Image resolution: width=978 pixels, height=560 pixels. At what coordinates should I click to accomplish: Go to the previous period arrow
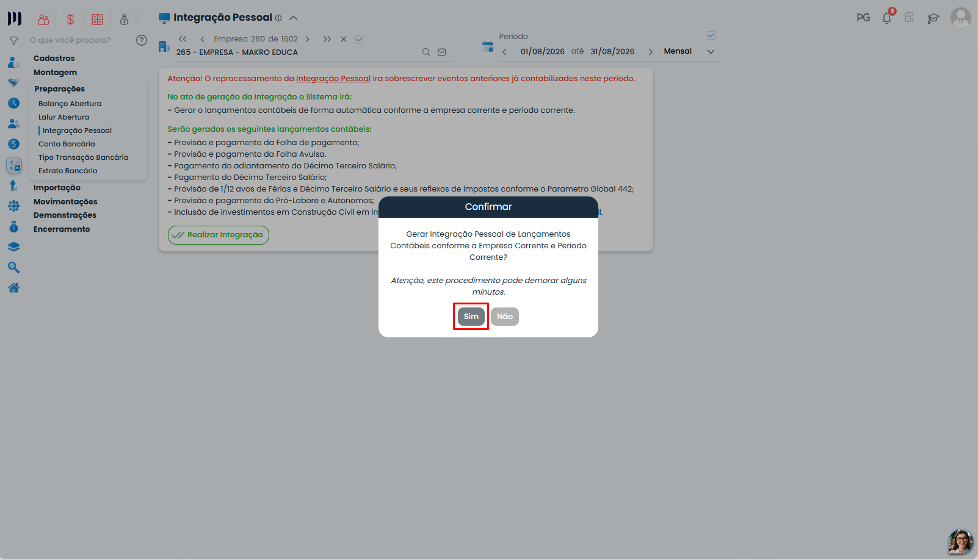(504, 52)
